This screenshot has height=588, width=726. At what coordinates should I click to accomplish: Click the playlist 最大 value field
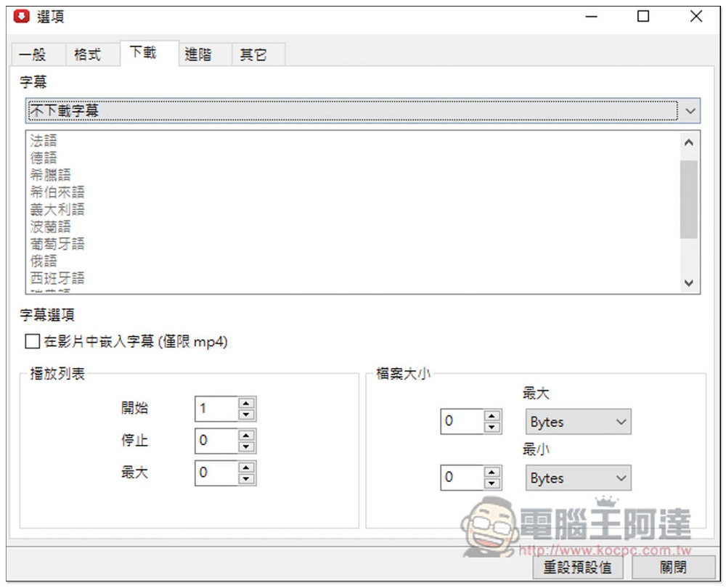216,473
